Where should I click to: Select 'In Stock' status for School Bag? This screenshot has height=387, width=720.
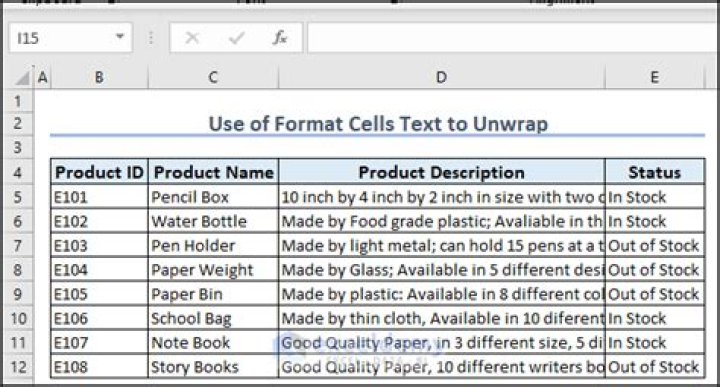[655, 319]
